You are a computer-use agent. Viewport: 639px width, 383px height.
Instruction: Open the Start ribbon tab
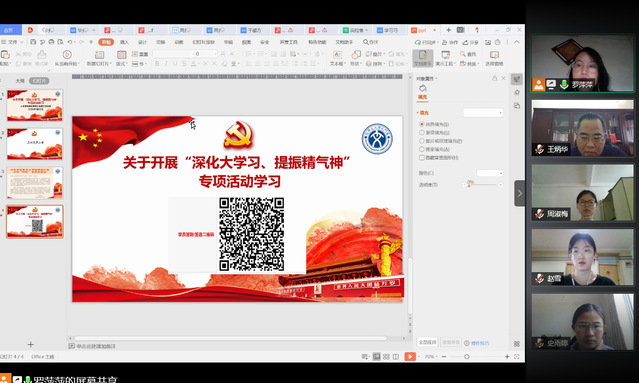pyautogui.click(x=106, y=42)
